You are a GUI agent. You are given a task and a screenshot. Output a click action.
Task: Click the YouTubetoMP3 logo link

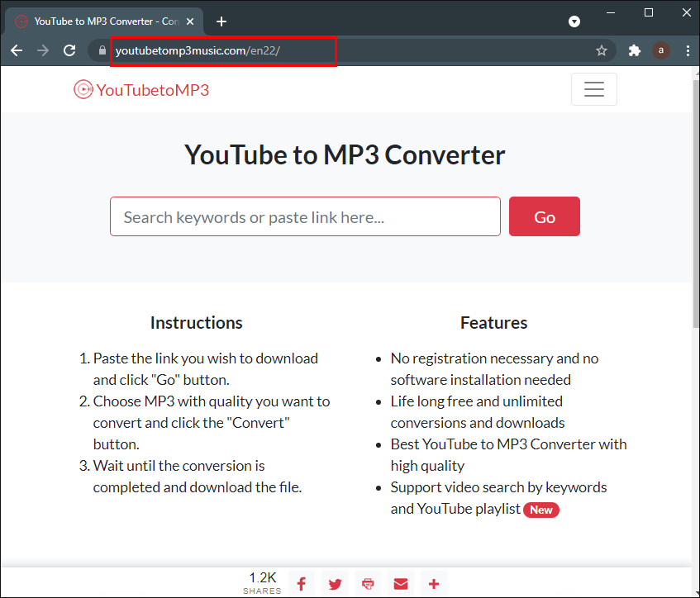tap(141, 90)
